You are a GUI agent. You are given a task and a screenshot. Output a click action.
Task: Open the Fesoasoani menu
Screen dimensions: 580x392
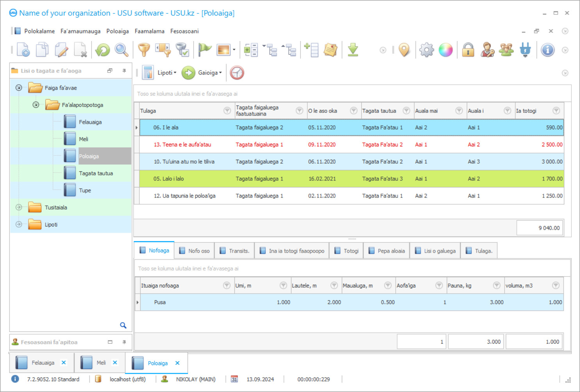point(184,31)
